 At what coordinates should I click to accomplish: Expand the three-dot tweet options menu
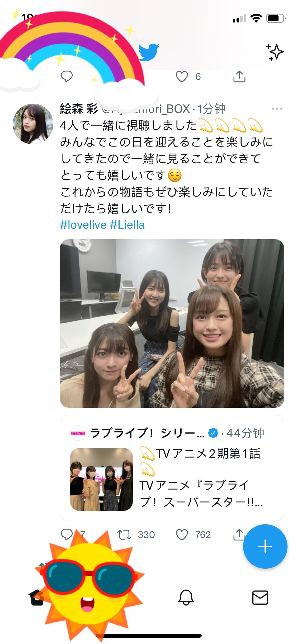(277, 109)
